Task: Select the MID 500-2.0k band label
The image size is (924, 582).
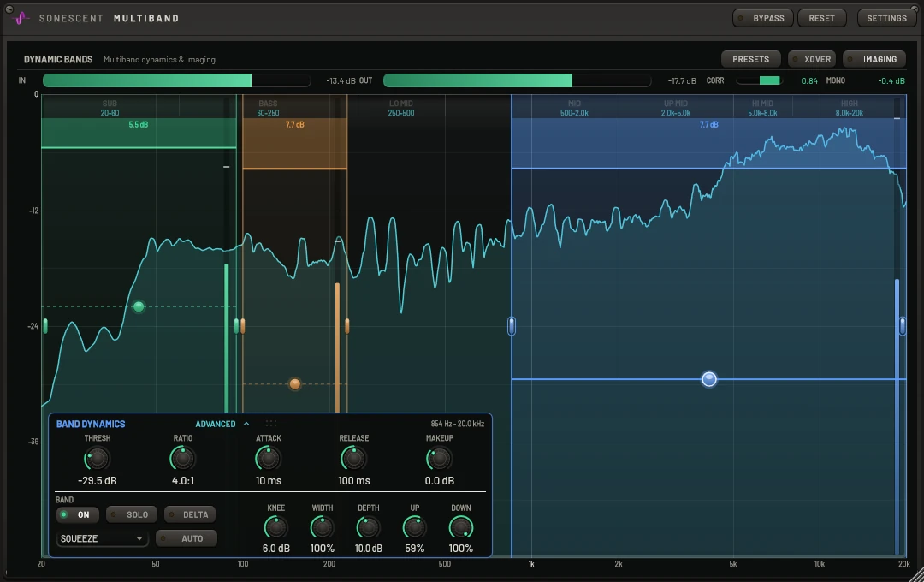Action: (574, 108)
